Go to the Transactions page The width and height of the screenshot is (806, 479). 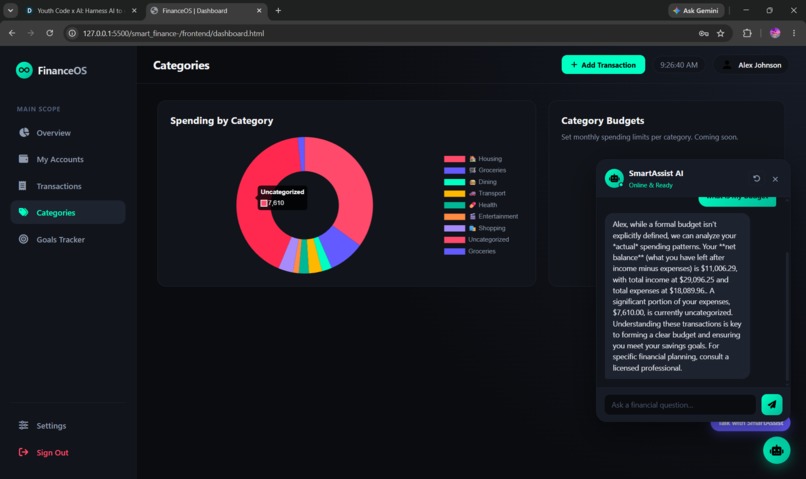[68, 186]
